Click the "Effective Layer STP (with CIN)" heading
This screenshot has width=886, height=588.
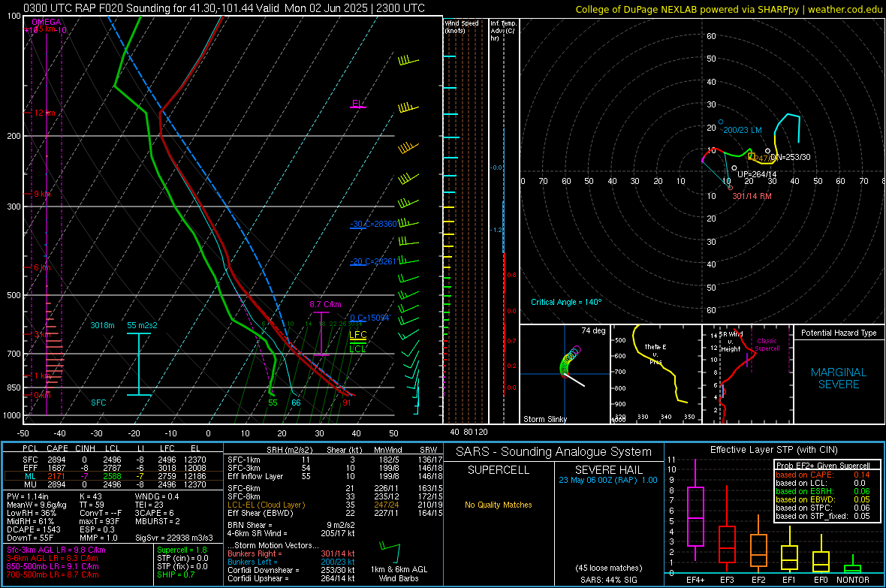tap(774, 450)
